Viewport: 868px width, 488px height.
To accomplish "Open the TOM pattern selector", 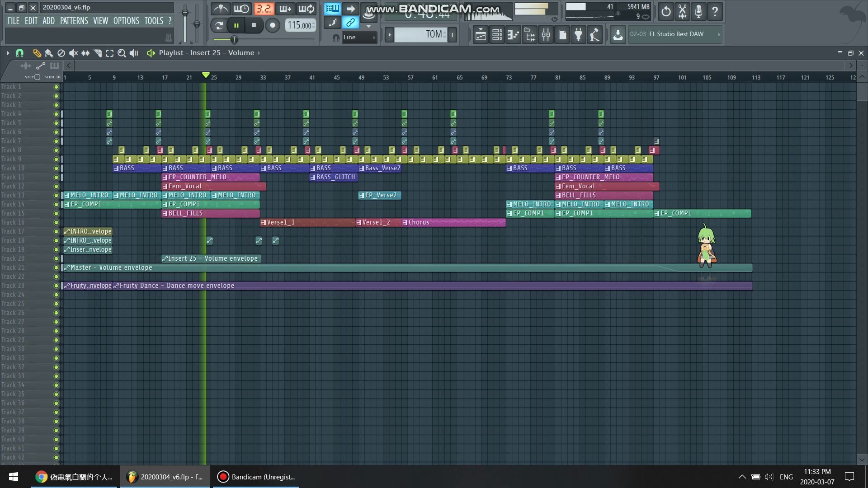I will tap(420, 34).
